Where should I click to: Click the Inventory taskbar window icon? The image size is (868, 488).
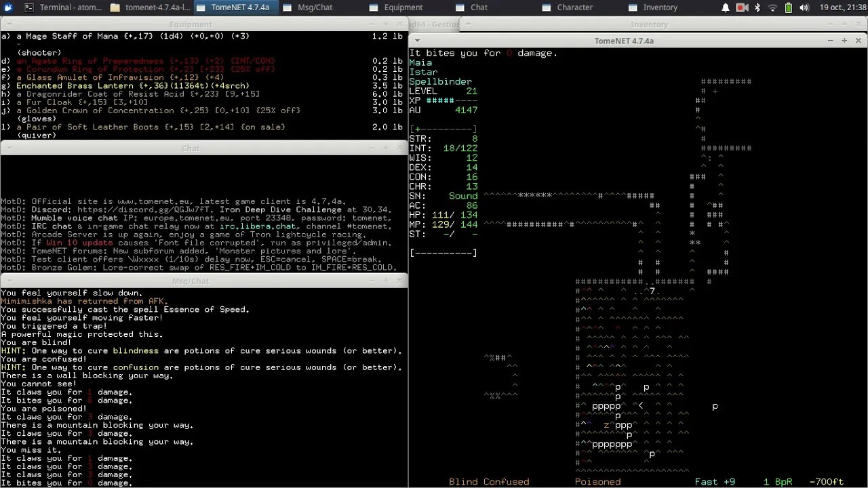[633, 7]
